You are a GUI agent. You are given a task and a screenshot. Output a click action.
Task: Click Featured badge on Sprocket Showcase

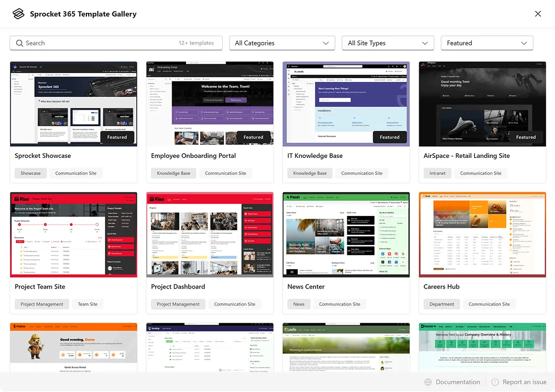click(x=117, y=137)
